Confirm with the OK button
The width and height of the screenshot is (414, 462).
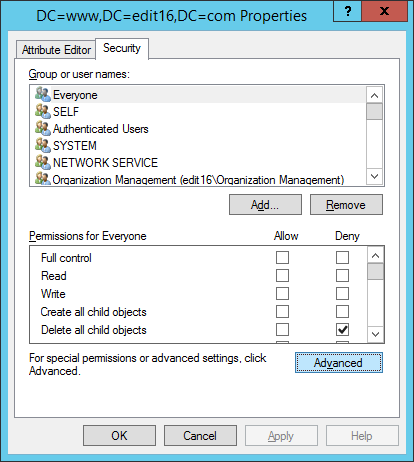tap(119, 435)
